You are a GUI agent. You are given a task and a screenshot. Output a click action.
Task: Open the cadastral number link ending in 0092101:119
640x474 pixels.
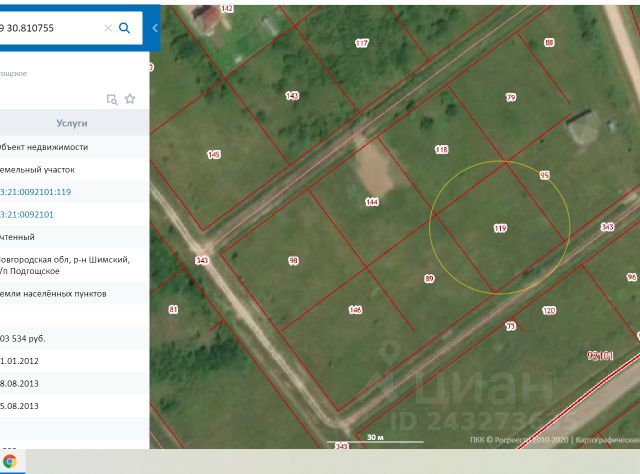point(35,191)
